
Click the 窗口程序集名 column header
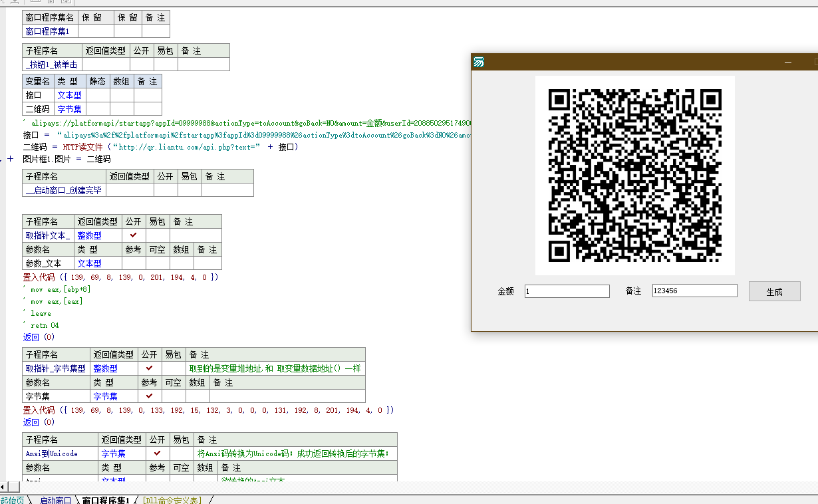(51, 18)
